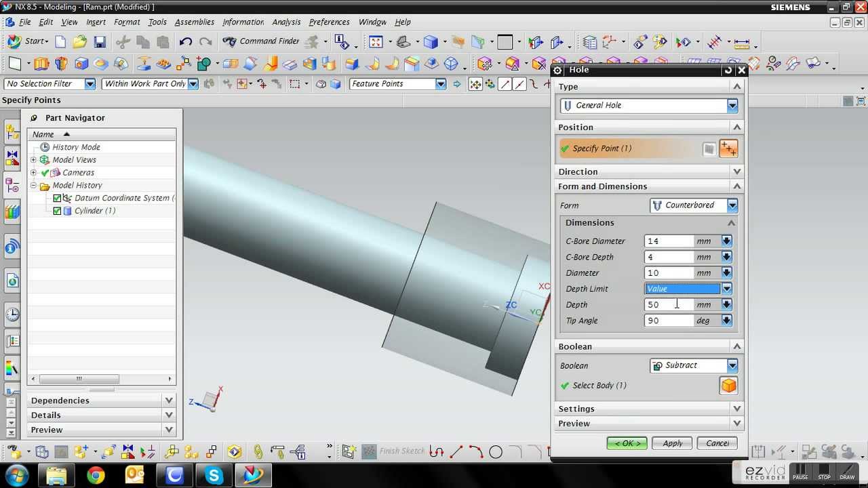The image size is (868, 488).
Task: Click the New file icon
Action: pyautogui.click(x=60, y=42)
